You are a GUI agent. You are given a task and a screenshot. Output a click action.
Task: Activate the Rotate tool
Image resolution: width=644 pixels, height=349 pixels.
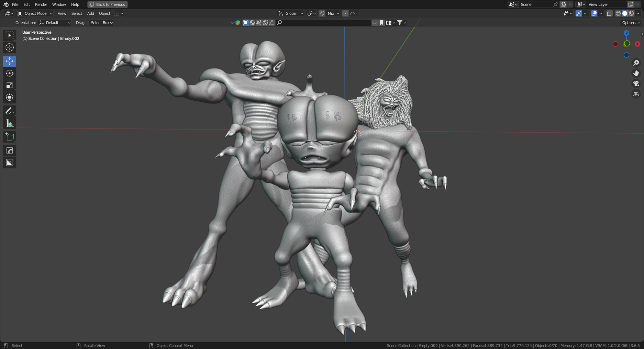pyautogui.click(x=10, y=73)
